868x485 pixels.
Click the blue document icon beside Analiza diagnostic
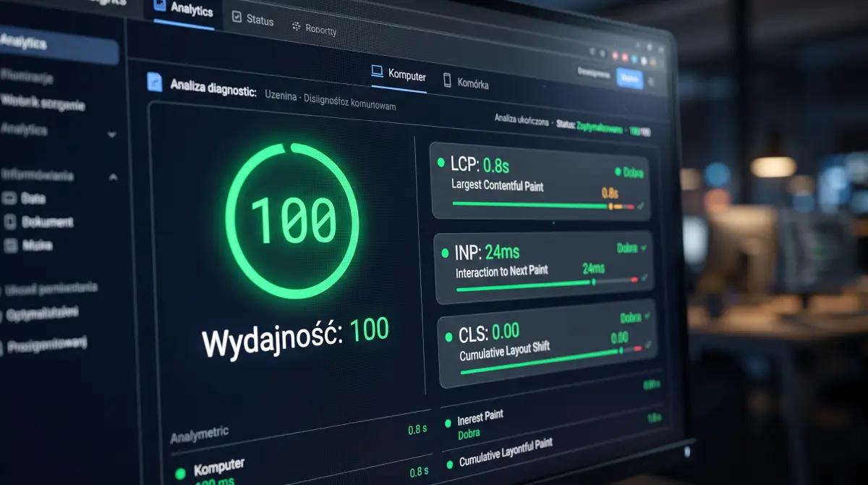click(155, 82)
